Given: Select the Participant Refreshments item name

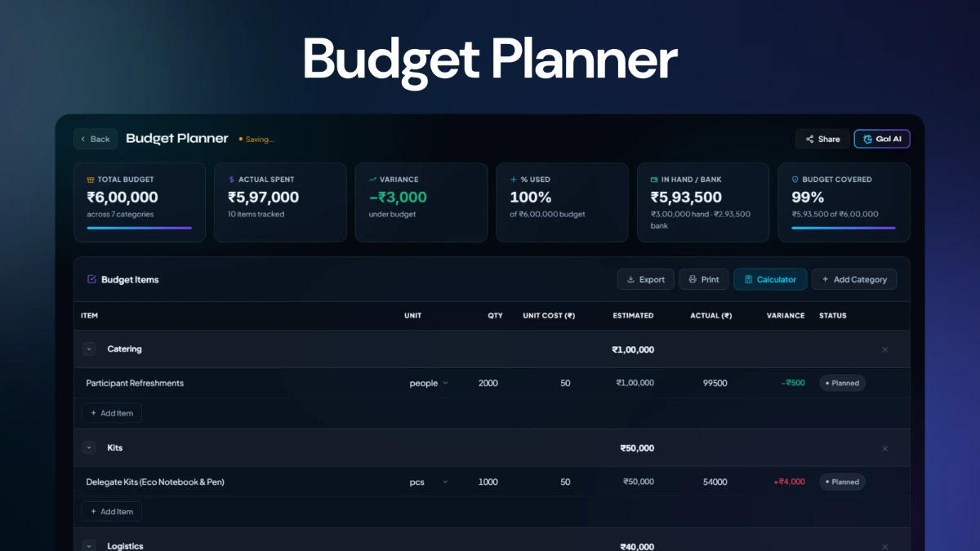Looking at the screenshot, I should point(135,383).
